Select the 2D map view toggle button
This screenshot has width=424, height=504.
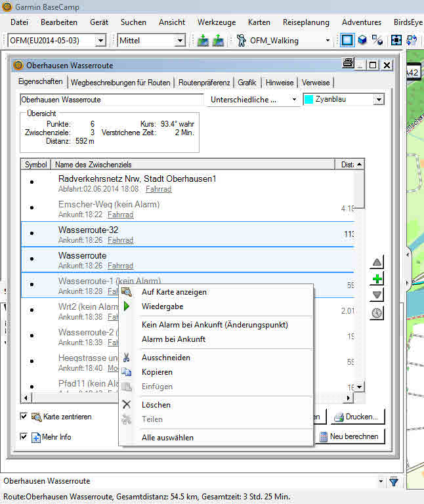(x=347, y=41)
